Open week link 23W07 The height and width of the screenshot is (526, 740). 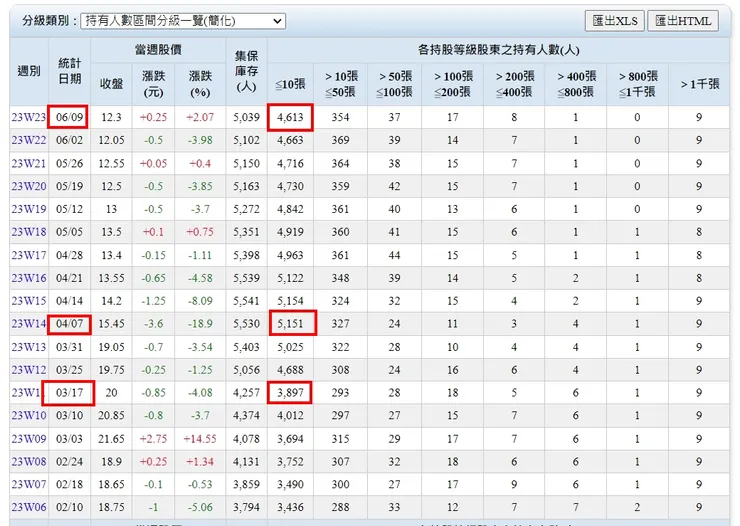point(29,484)
